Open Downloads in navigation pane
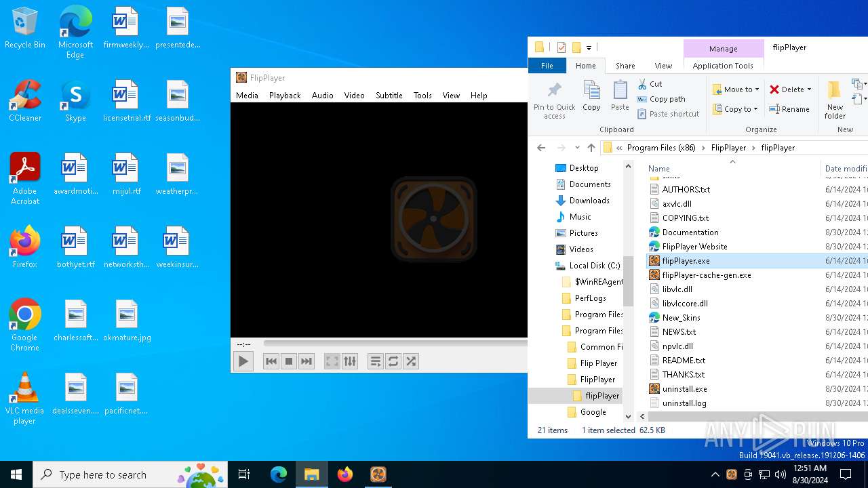This screenshot has width=868, height=488. [x=589, y=201]
